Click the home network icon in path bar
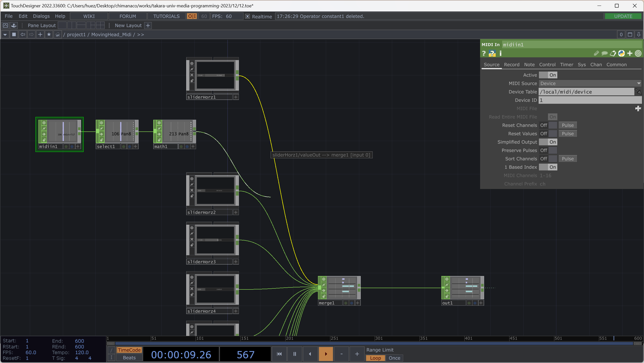Image resolution: width=644 pixels, height=363 pixels. [x=58, y=34]
